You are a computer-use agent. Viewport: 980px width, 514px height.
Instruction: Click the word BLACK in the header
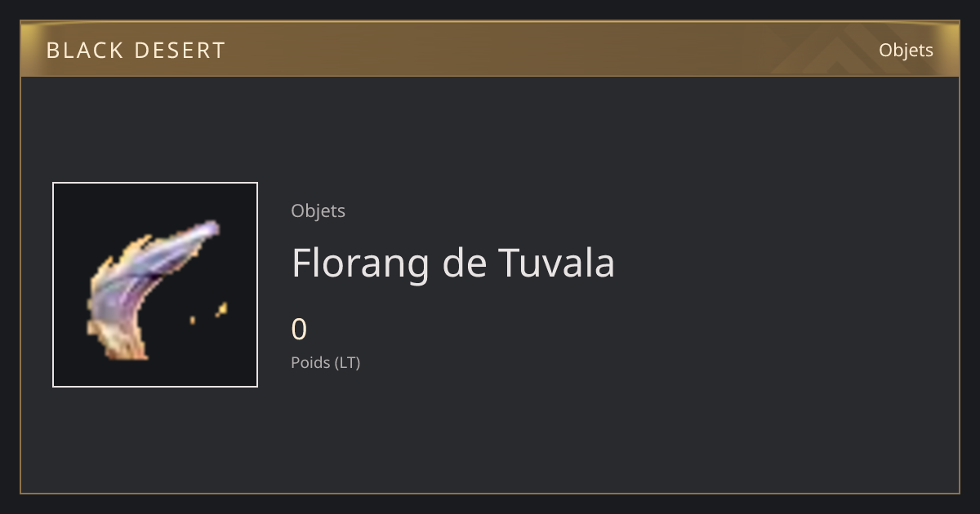click(74, 51)
